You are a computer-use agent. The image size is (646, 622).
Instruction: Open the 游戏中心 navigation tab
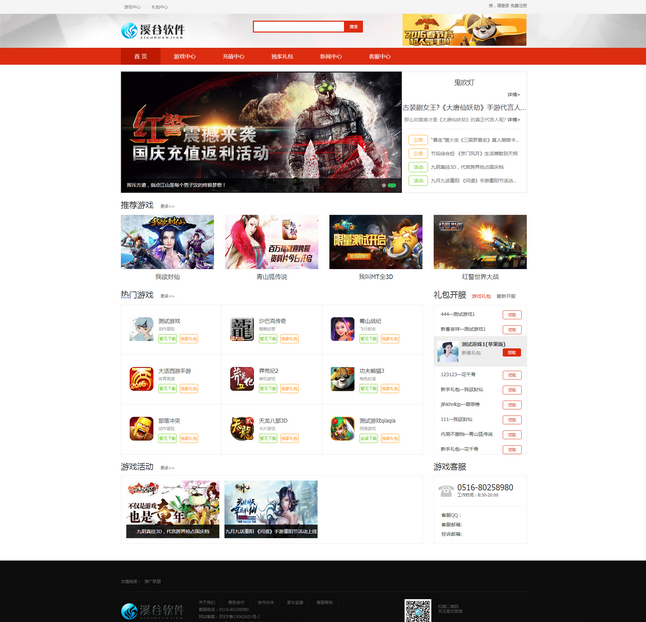tap(185, 56)
